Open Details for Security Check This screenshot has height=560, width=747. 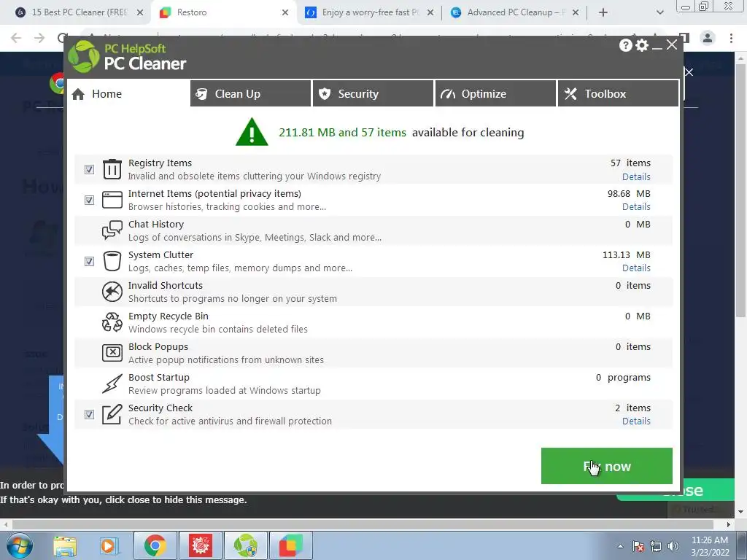pyautogui.click(x=636, y=421)
